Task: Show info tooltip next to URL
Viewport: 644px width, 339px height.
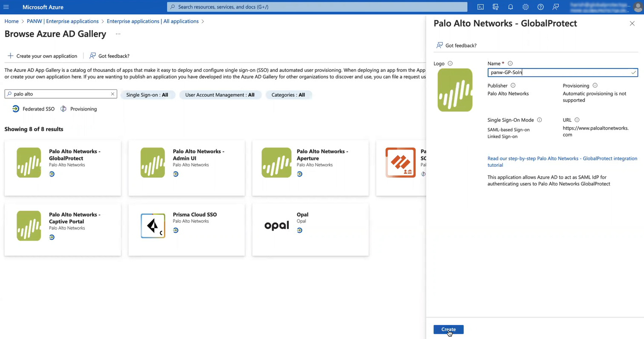Action: (x=577, y=120)
